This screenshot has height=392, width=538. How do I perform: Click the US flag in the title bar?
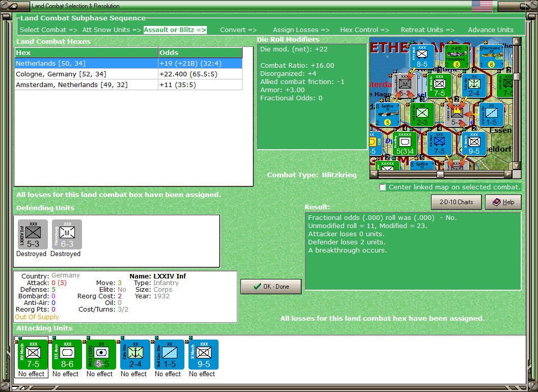482,6
